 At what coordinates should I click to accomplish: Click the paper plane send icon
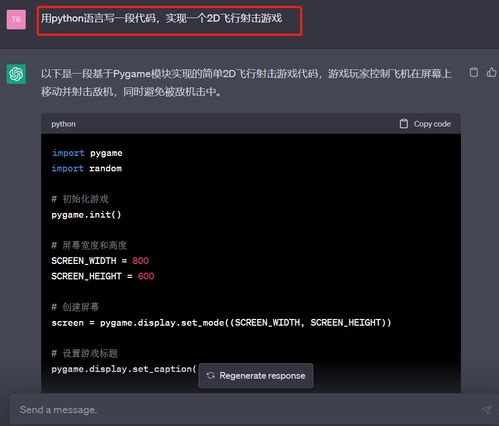(x=486, y=410)
